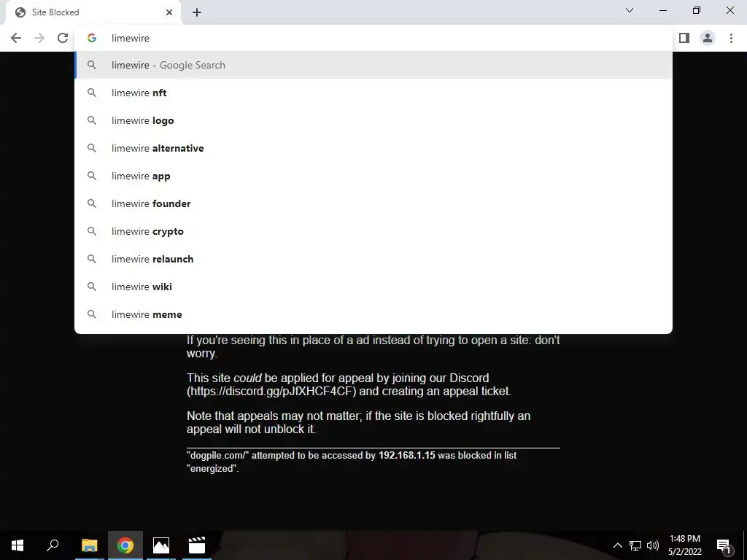747x560 pixels.
Task: Open the volume tray icon
Action: point(653,545)
